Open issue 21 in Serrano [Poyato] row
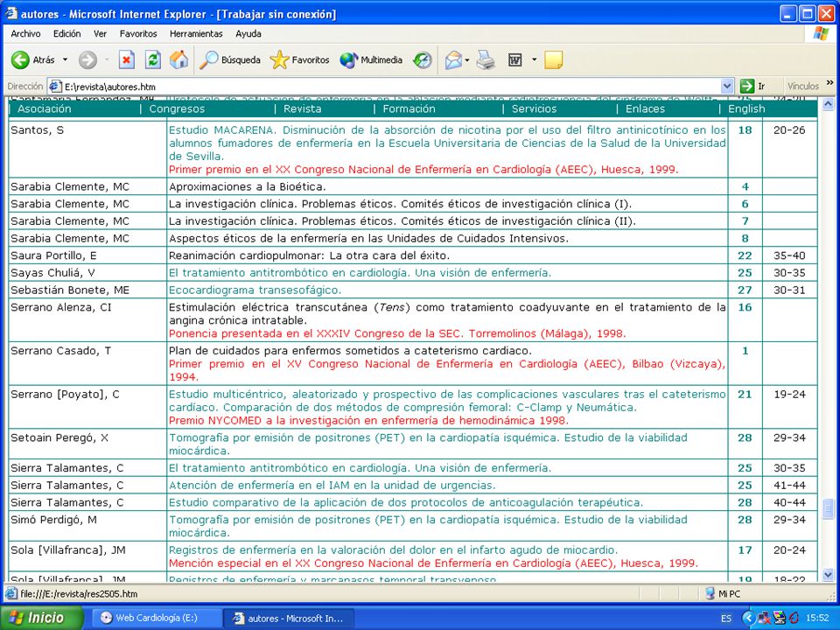 [x=745, y=395]
